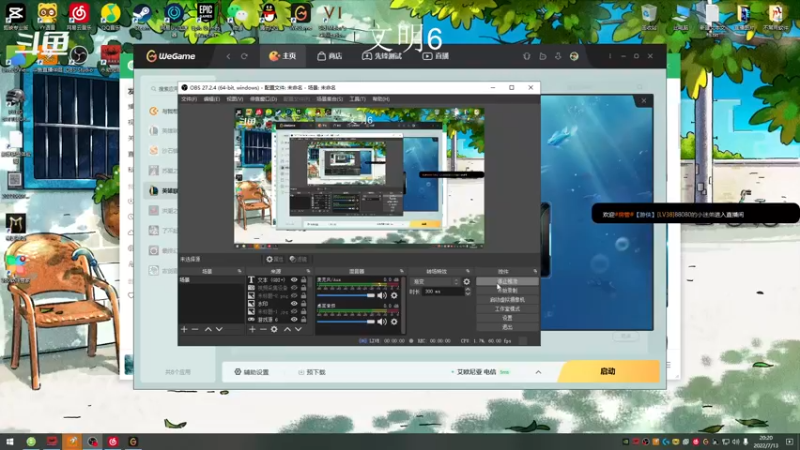This screenshot has width=800, height=450.
Task: Open OBS source 属性 properties button
Action: pos(274,259)
